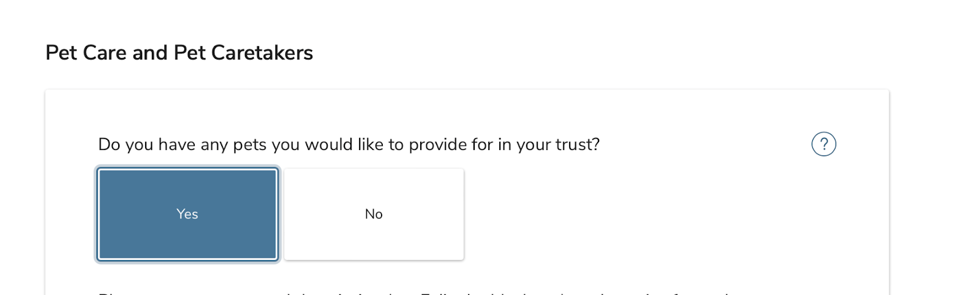Switch the answer from Yes to No

point(374,214)
